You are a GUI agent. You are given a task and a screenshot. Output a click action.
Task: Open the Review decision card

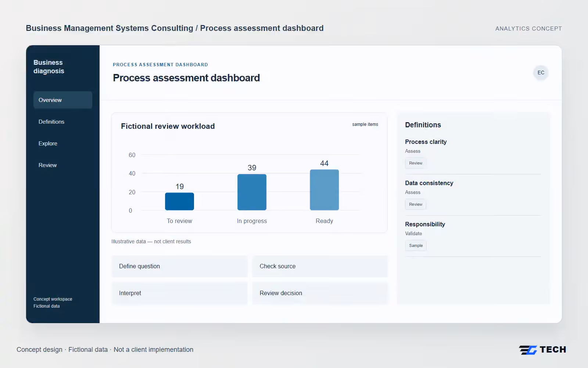click(x=320, y=293)
